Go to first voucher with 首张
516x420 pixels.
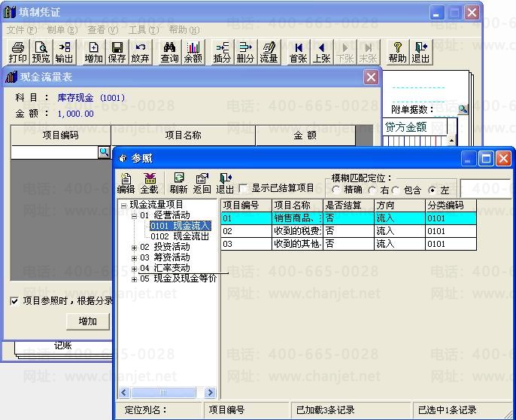(298, 52)
